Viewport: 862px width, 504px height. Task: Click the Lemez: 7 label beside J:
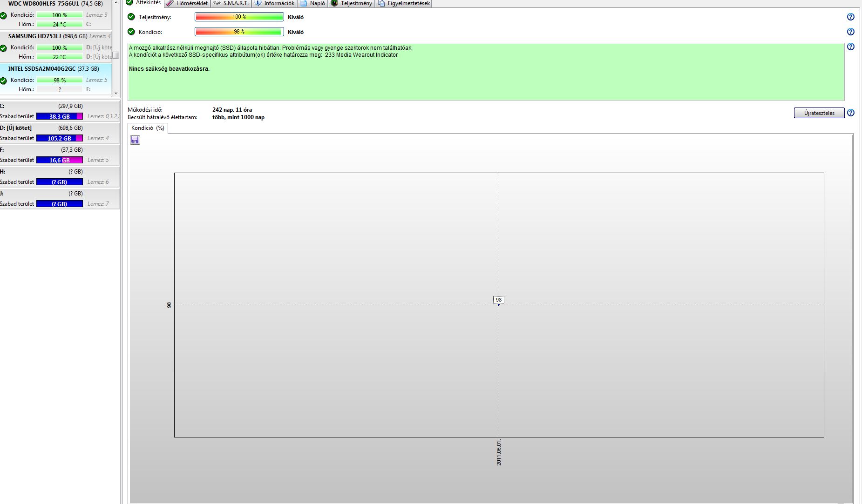[98, 204]
